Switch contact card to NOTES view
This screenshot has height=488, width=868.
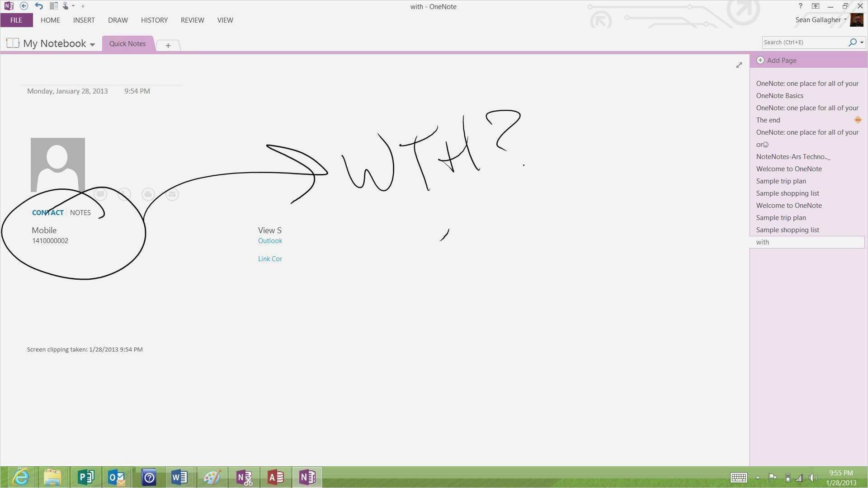click(x=80, y=212)
